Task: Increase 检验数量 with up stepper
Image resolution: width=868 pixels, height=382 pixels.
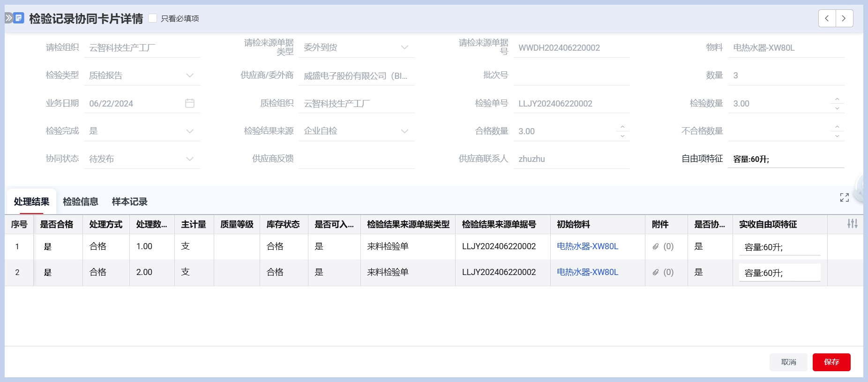Action: tap(837, 99)
